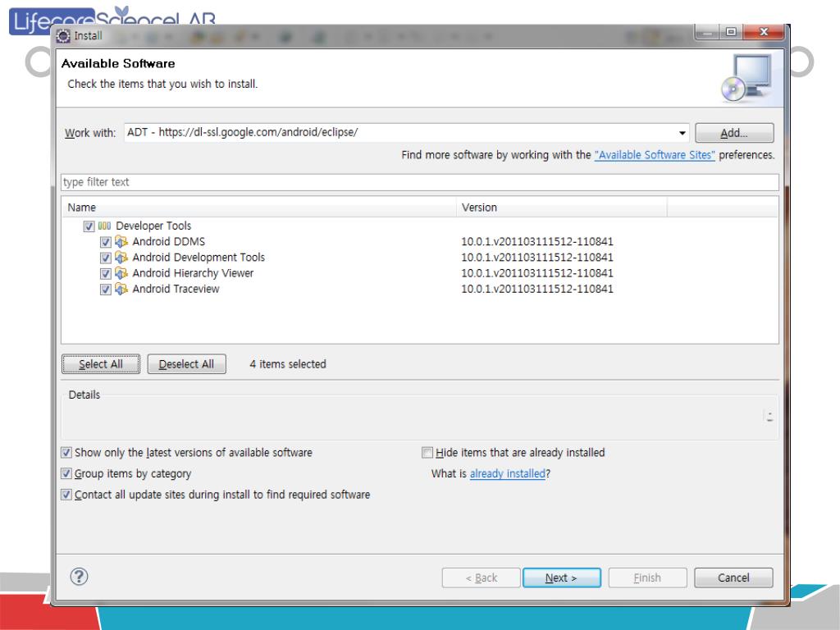Uncheck the Android DDMS checkbox
840x630 pixels.
tap(106, 242)
